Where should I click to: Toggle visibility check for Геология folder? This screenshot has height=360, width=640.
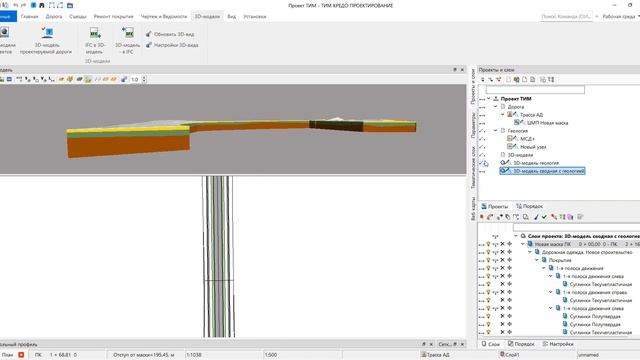pos(482,131)
